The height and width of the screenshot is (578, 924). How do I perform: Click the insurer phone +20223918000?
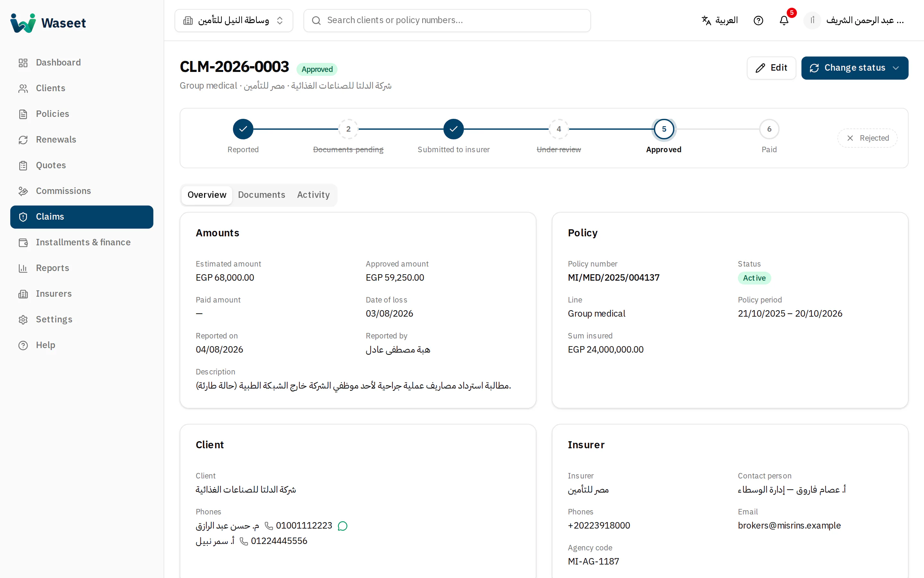coord(599,526)
